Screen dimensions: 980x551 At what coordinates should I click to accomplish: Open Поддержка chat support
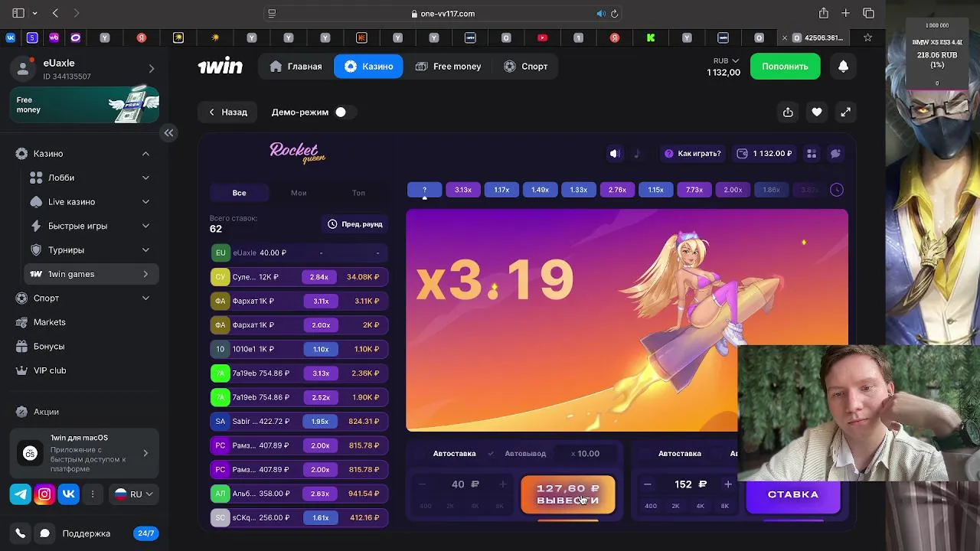tap(86, 533)
